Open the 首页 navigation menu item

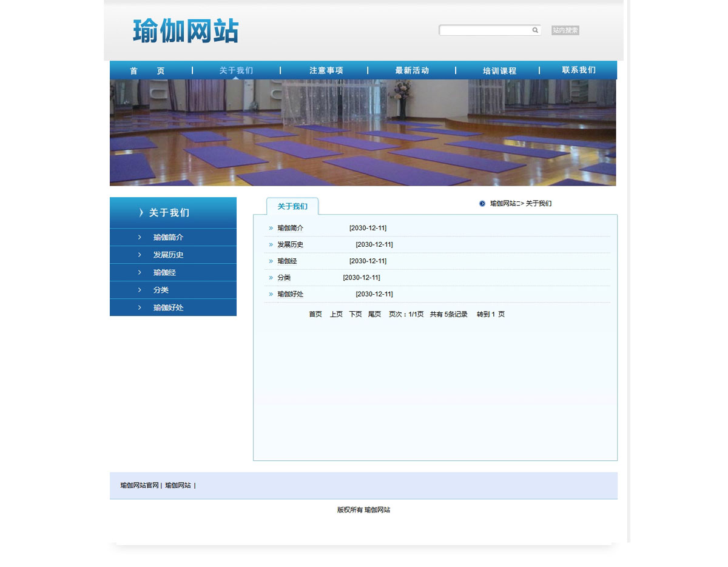click(x=147, y=70)
